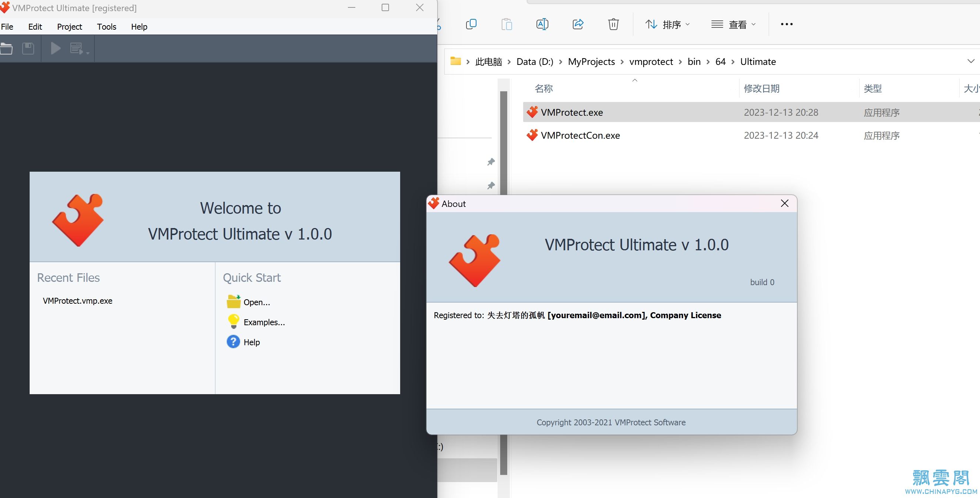
Task: Click date 2023-12-13 20:24 cell
Action: point(781,136)
